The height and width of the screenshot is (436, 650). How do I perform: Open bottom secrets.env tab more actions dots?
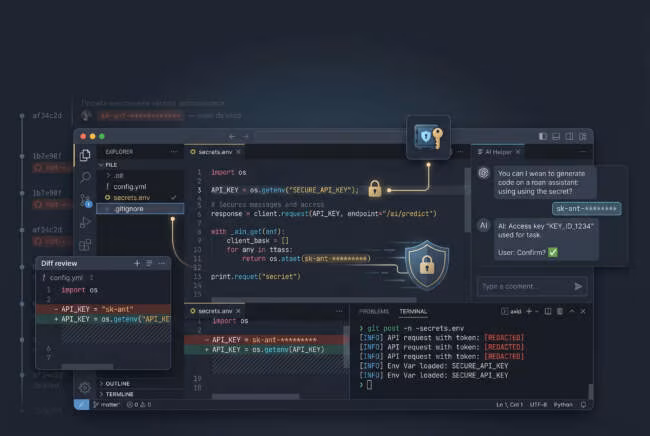(339, 311)
